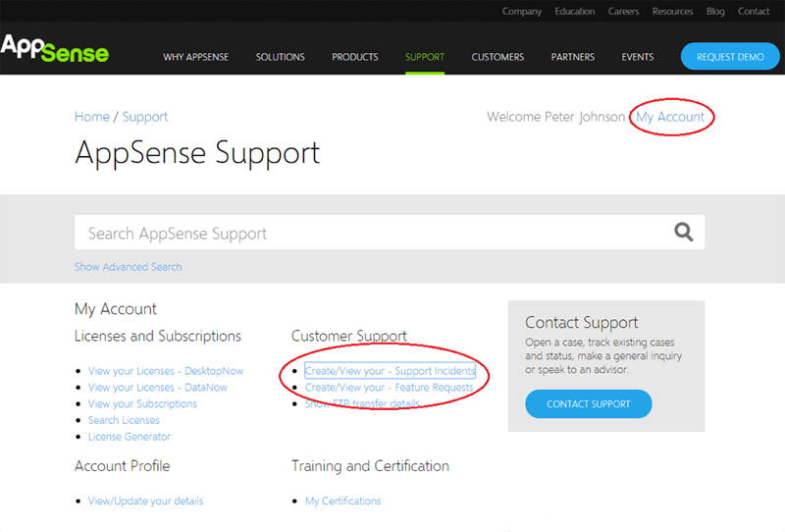Open the Events menu
This screenshot has width=785, height=532.
click(637, 57)
